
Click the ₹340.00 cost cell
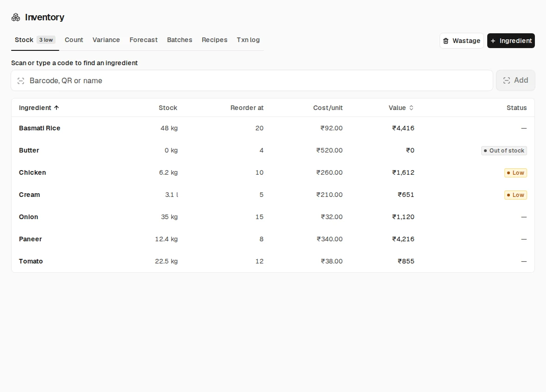[x=329, y=239]
